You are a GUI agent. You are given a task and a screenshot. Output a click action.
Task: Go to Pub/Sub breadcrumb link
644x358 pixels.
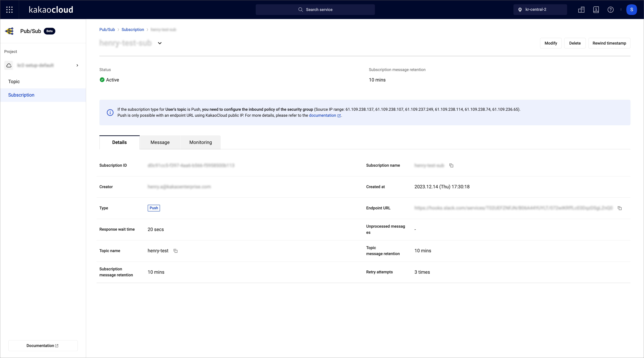[x=107, y=30]
